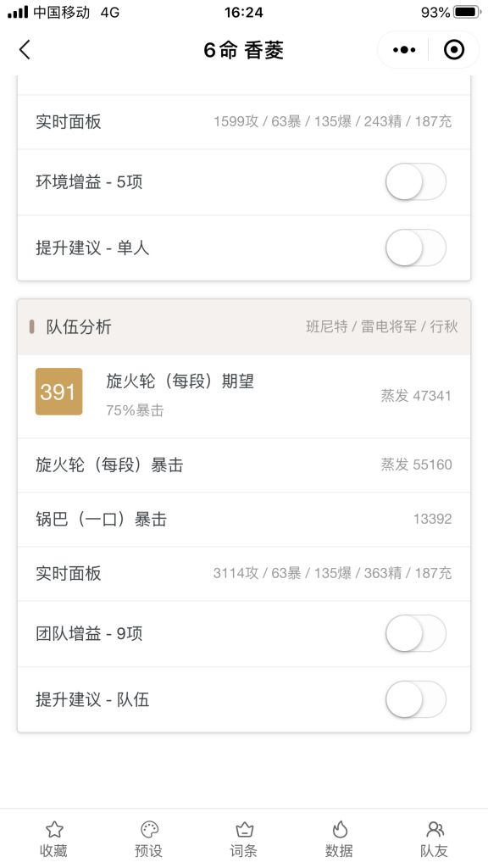Tap the 词条 badge icon
The height and width of the screenshot is (868, 488).
(244, 837)
